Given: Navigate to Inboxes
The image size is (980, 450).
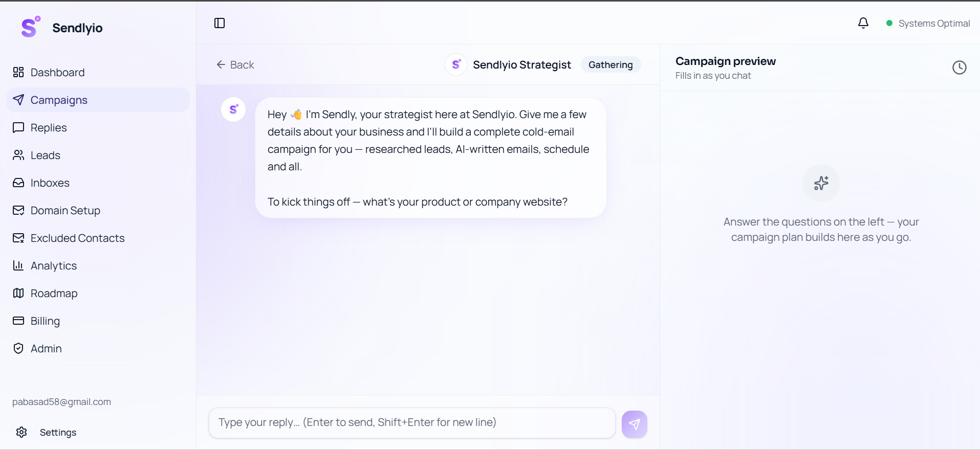Looking at the screenshot, I should 98,183.
